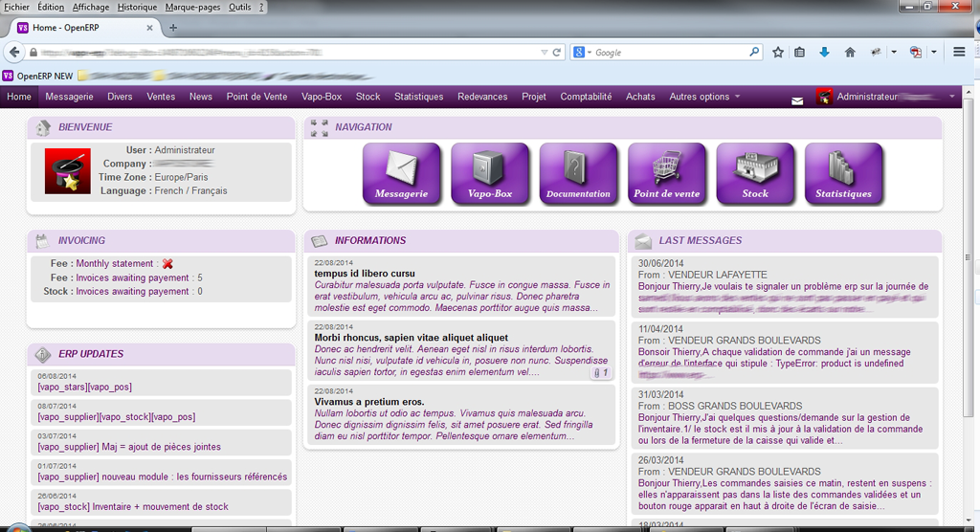This screenshot has height=532, width=980.
Task: Open the Statistiques menu in purple bar
Action: [x=419, y=97]
